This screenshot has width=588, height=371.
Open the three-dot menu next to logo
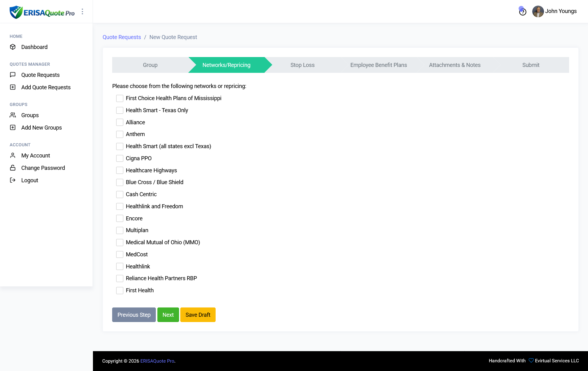[82, 11]
